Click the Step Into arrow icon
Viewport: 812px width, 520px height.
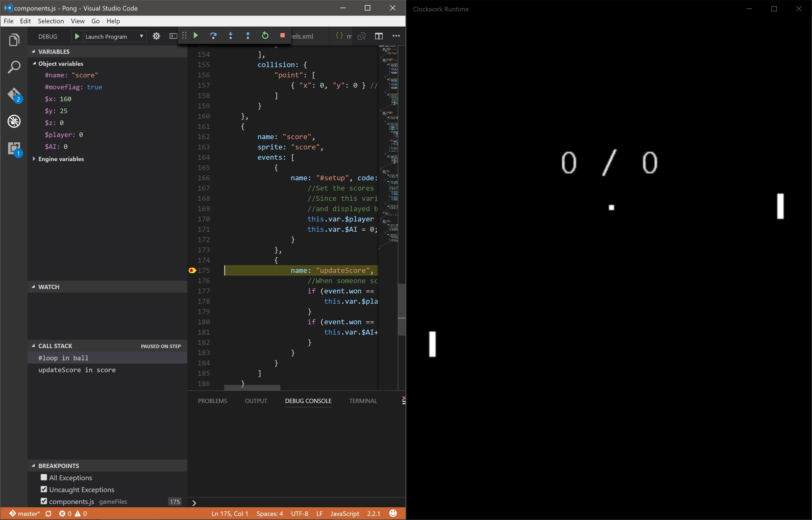[x=231, y=35]
